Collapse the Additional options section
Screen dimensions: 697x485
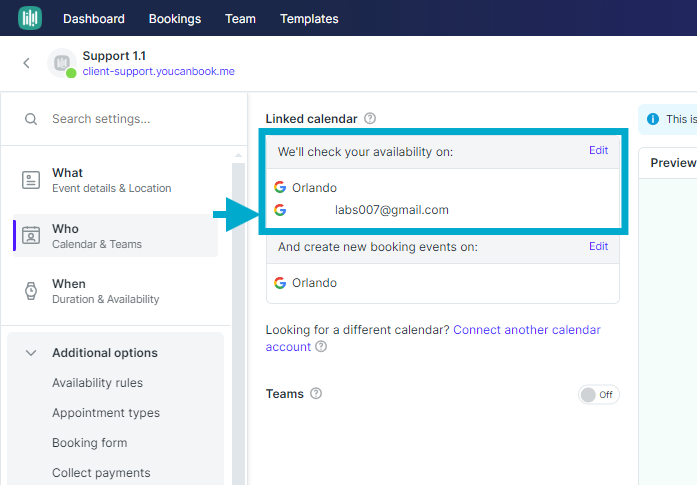pos(31,353)
